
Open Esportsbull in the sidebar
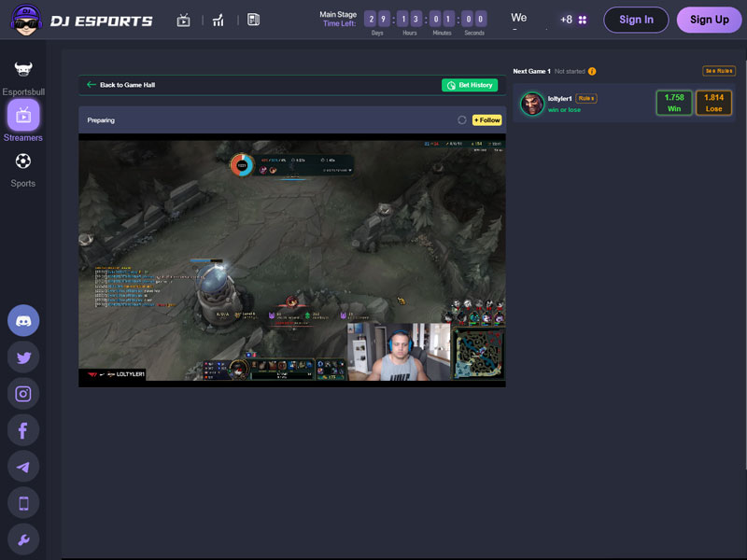click(23, 78)
